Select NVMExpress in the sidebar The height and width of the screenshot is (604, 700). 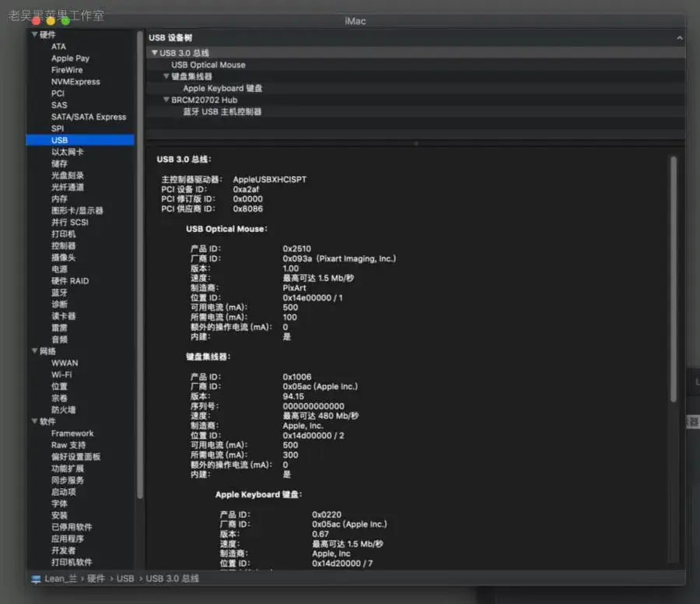click(x=75, y=82)
